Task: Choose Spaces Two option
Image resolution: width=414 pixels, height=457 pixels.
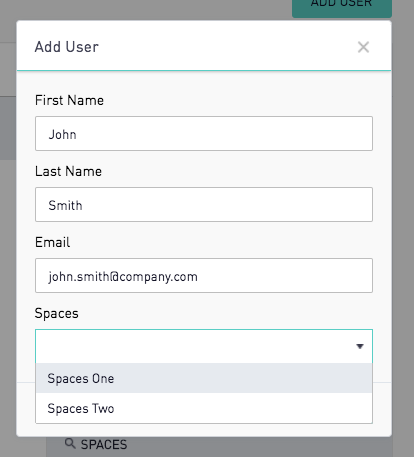Action: [x=204, y=408]
